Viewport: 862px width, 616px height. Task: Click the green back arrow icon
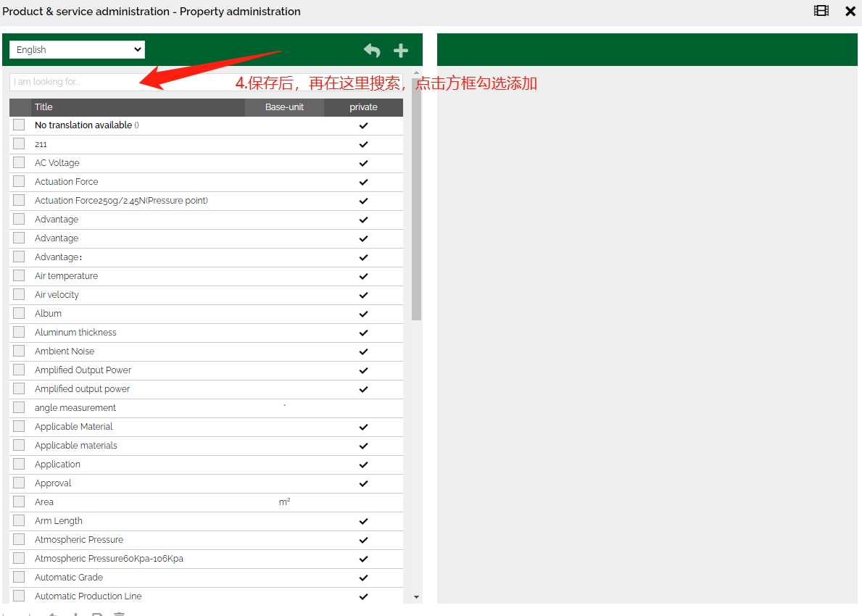372,50
